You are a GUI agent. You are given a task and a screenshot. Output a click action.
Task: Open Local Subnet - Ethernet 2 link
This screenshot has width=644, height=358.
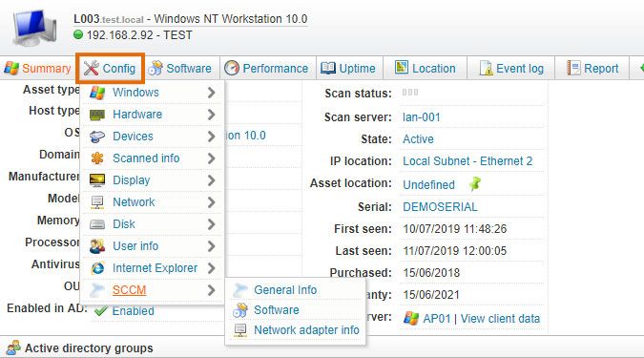(x=467, y=161)
